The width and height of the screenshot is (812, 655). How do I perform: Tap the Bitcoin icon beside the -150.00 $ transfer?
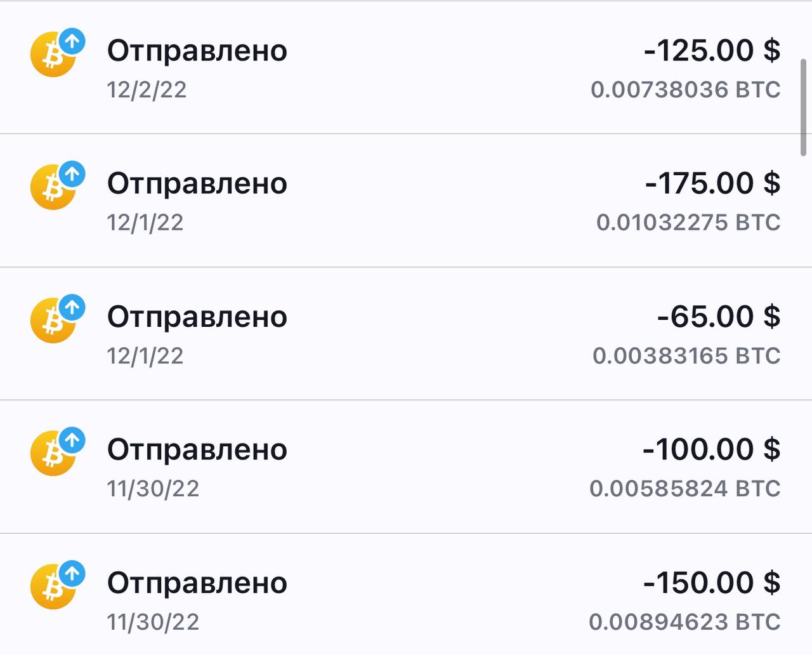point(55,586)
